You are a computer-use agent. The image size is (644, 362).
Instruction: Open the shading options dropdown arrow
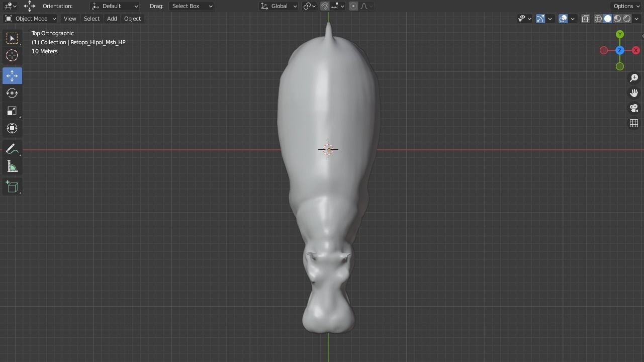pos(636,19)
